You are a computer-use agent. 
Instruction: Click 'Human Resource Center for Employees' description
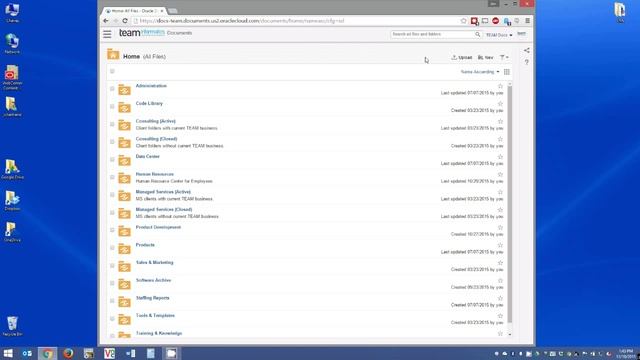click(x=174, y=181)
